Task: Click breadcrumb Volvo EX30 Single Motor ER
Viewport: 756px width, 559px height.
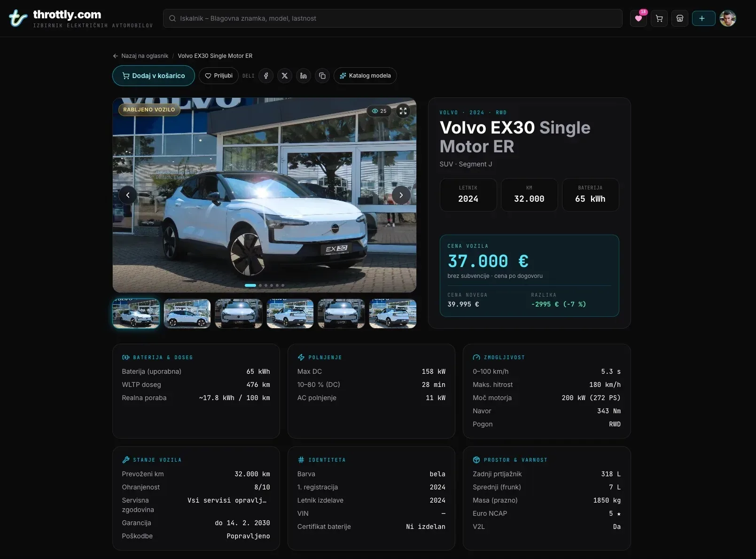Action: tap(215, 56)
